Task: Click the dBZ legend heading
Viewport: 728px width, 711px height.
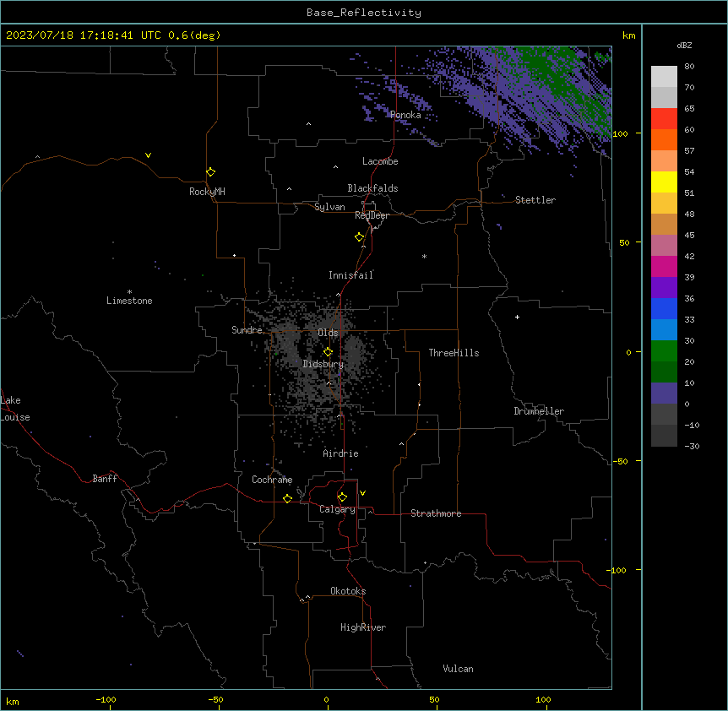Action: tap(684, 46)
